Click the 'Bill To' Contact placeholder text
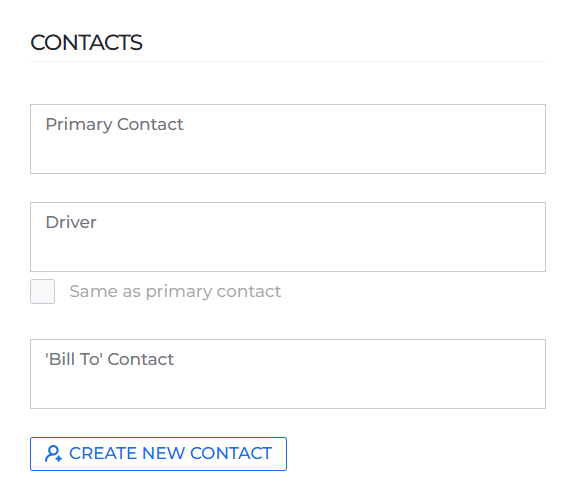Screen dimensions: 568x496 [109, 359]
